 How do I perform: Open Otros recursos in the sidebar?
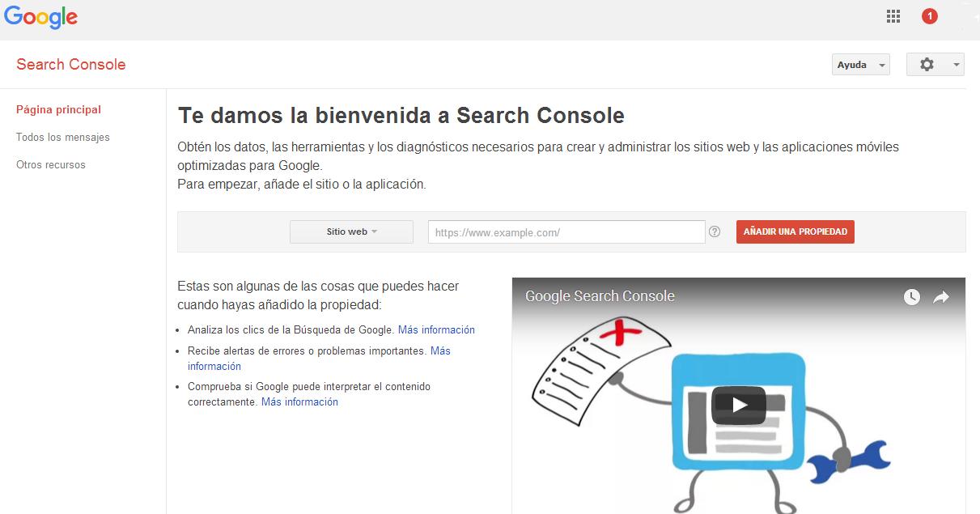pos(51,164)
